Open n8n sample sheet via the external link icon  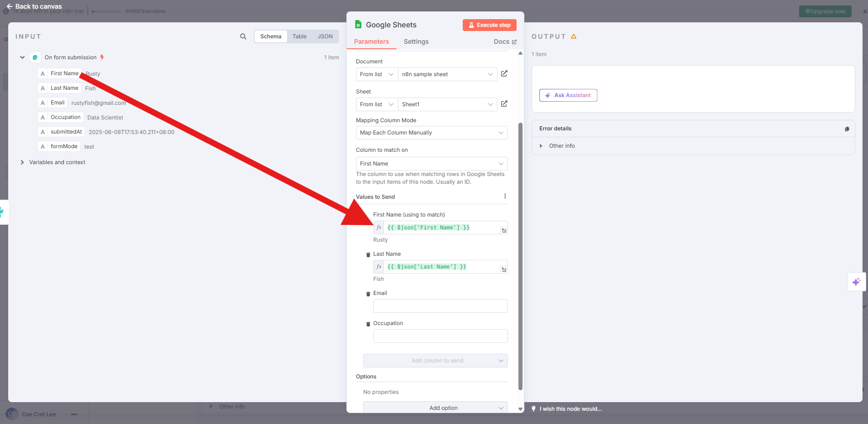tap(504, 73)
